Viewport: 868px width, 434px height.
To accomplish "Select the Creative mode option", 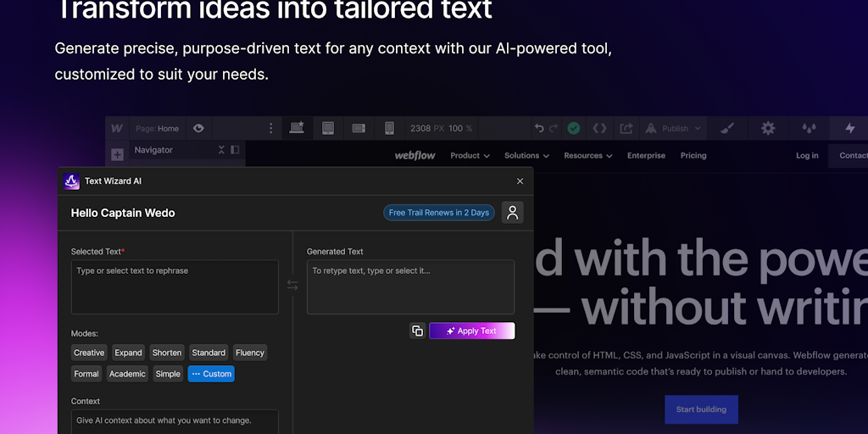I will click(x=89, y=353).
